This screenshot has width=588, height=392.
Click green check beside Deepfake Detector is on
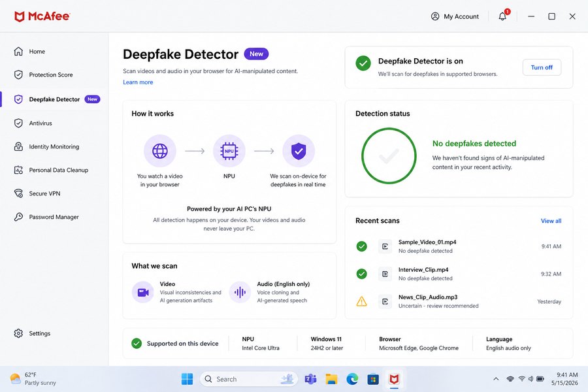pos(363,63)
